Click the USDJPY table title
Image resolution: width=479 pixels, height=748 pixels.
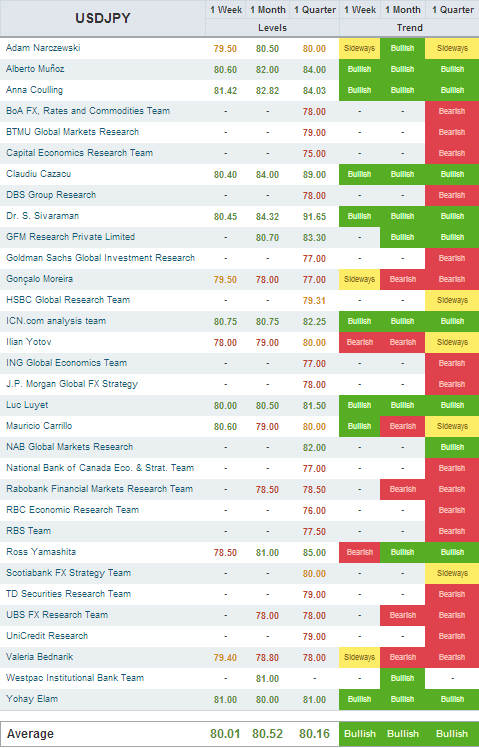click(103, 18)
